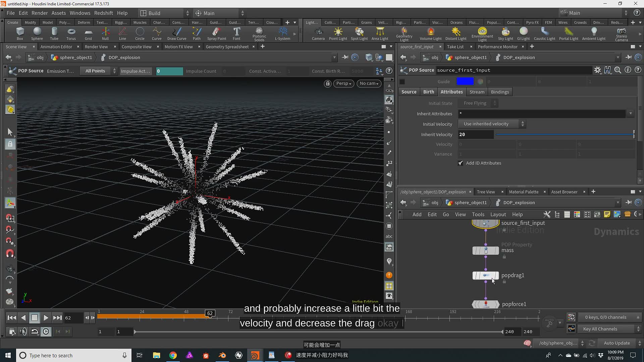Toggle the viewport lock camera icon
Viewport: 644px width, 362px height.
328,83
